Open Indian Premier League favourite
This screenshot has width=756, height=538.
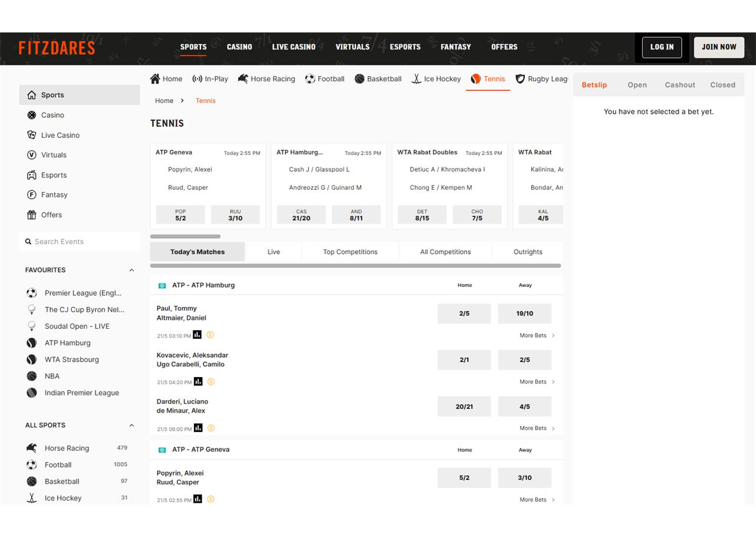click(72, 392)
